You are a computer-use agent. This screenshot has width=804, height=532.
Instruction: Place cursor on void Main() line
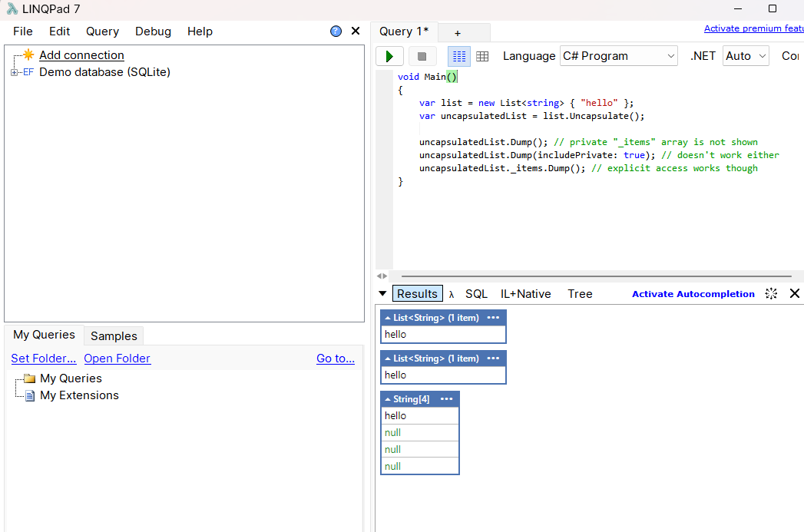point(427,77)
